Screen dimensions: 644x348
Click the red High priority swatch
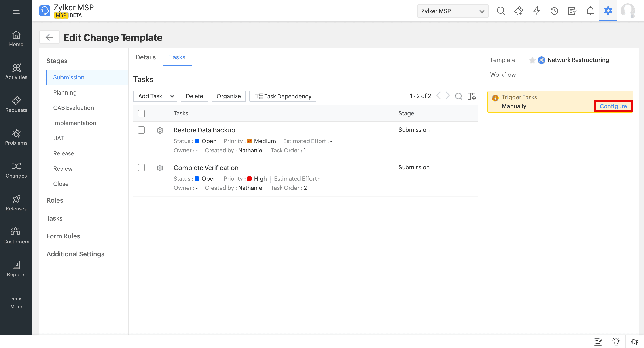click(x=249, y=179)
